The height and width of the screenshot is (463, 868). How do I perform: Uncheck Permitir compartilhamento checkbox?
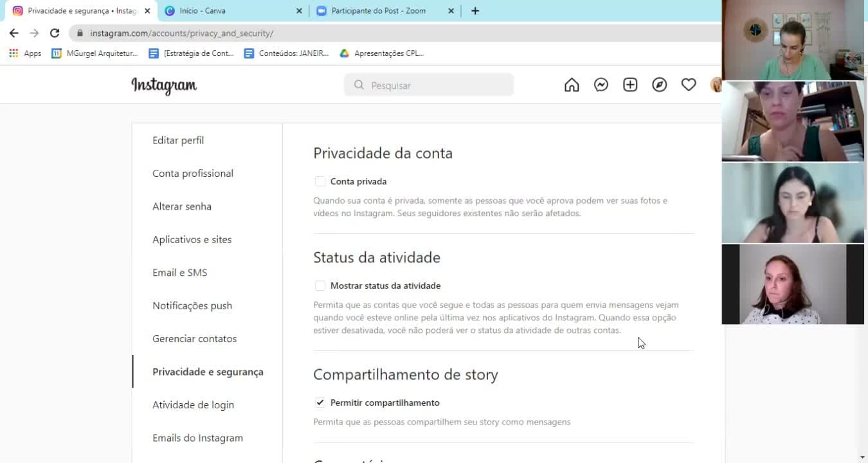click(x=320, y=403)
